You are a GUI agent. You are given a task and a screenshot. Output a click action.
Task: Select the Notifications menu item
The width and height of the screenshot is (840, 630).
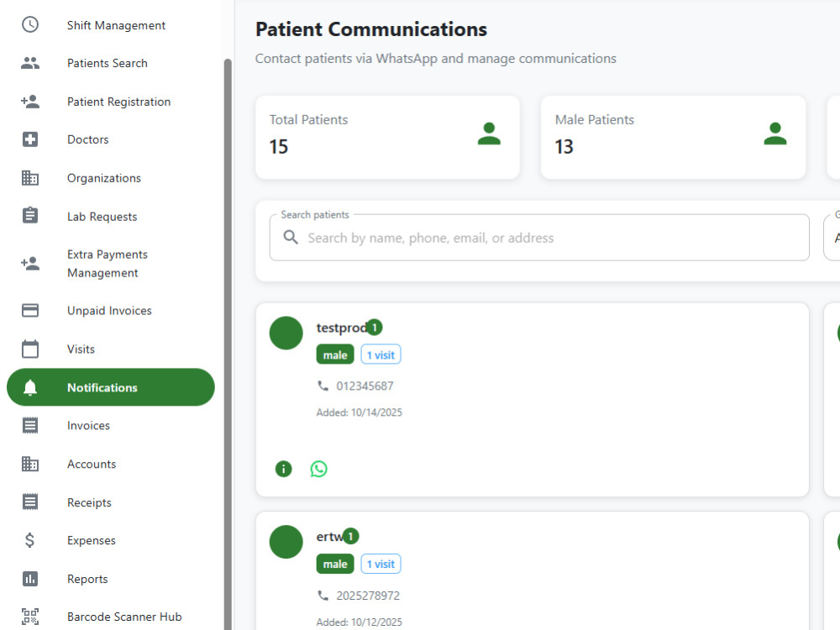[111, 387]
